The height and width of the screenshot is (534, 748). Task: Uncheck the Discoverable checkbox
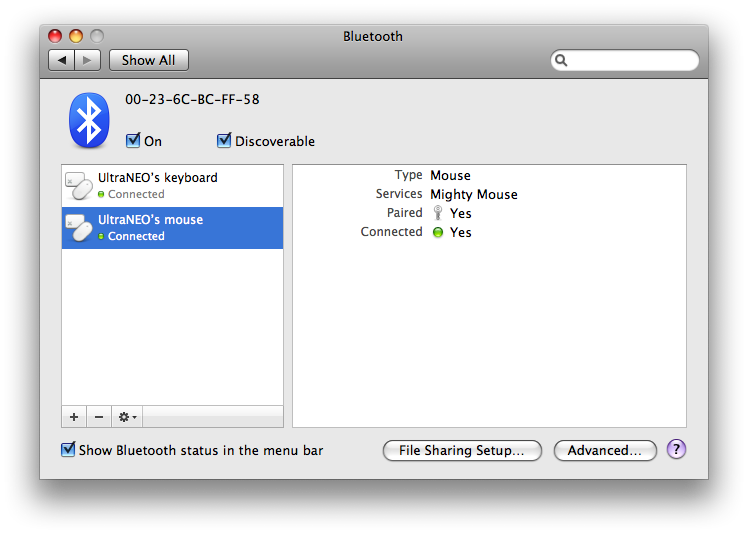coord(224,140)
